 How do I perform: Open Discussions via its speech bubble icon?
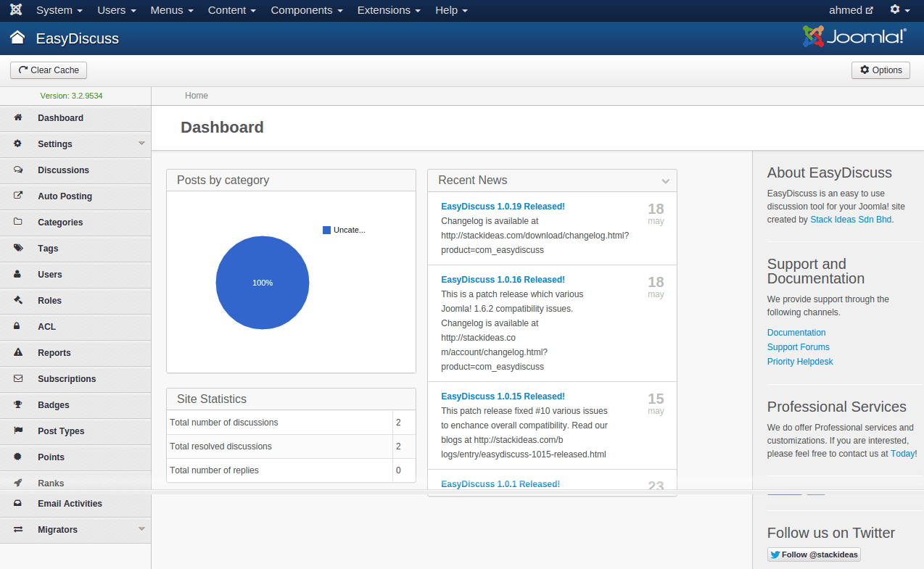[x=18, y=170]
